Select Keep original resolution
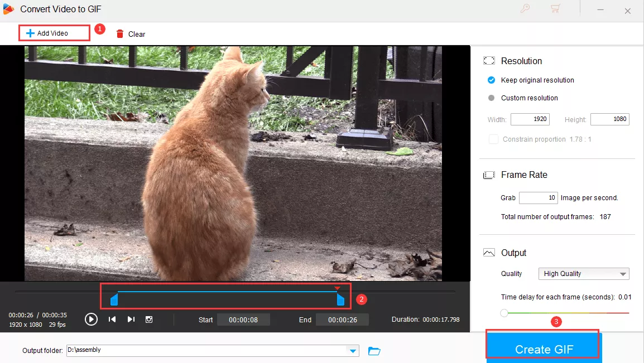 491,80
